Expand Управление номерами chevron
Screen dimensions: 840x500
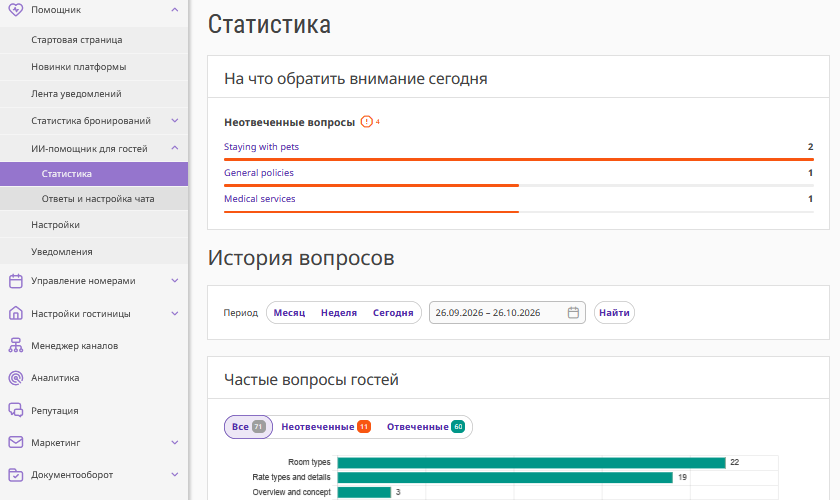175,280
